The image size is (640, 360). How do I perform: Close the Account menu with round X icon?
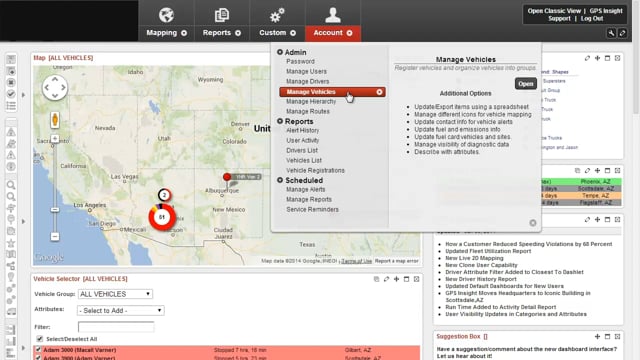[x=533, y=223]
